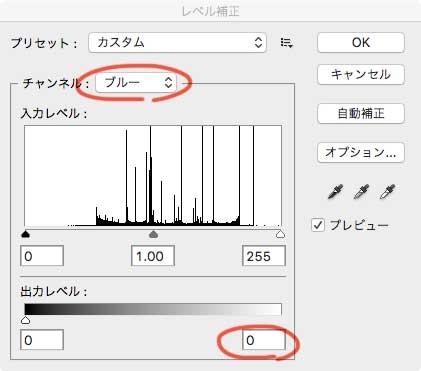This screenshot has width=421, height=371.
Task: Click the output level gradient bar
Action: pyautogui.click(x=153, y=309)
